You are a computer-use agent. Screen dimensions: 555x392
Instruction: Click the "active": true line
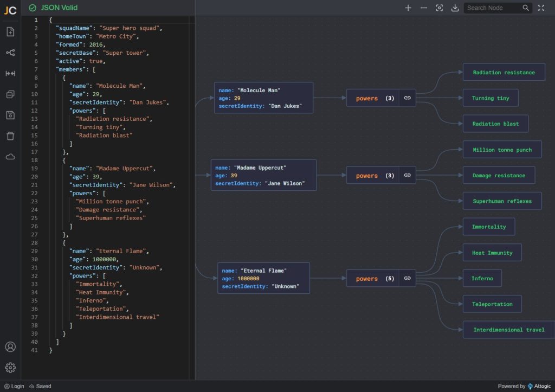[x=81, y=61]
